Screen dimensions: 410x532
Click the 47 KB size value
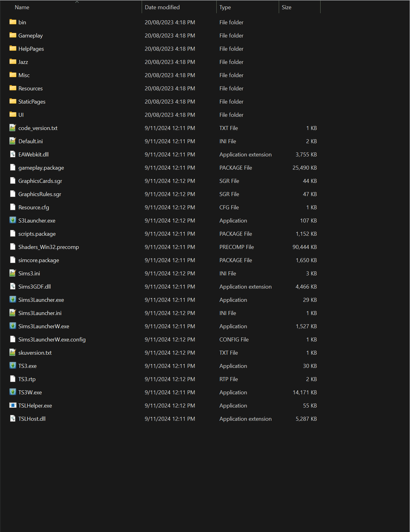(x=310, y=194)
